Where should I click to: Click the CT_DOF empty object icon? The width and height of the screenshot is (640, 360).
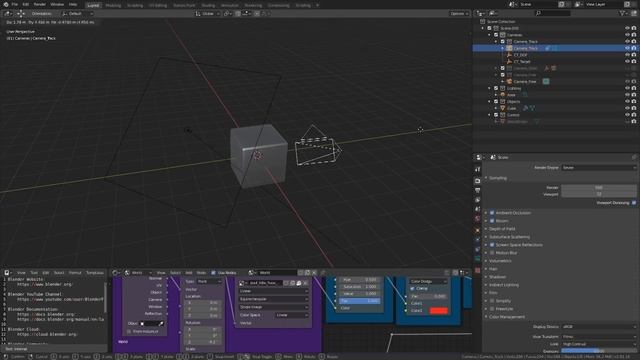[509, 55]
